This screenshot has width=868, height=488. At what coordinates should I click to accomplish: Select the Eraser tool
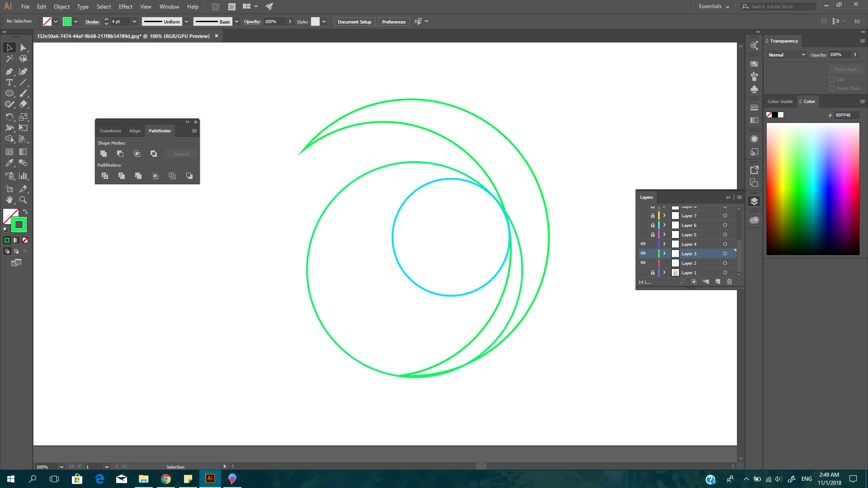(x=23, y=104)
